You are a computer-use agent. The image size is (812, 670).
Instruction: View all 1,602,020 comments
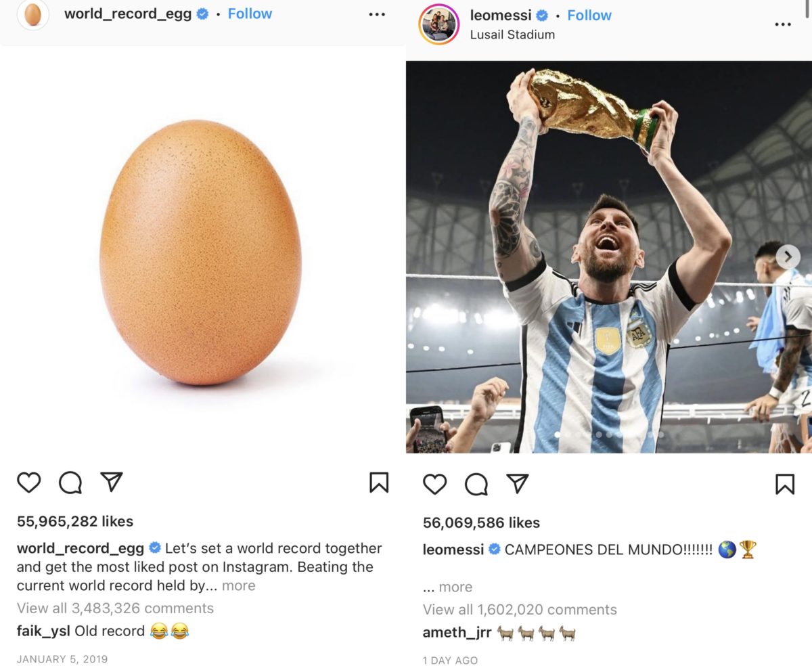point(520,610)
